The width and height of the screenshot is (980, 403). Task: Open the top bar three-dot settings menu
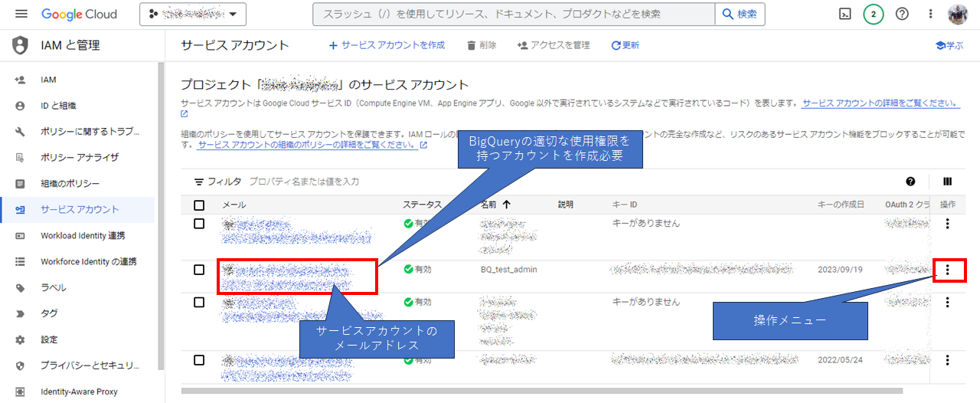coord(930,14)
